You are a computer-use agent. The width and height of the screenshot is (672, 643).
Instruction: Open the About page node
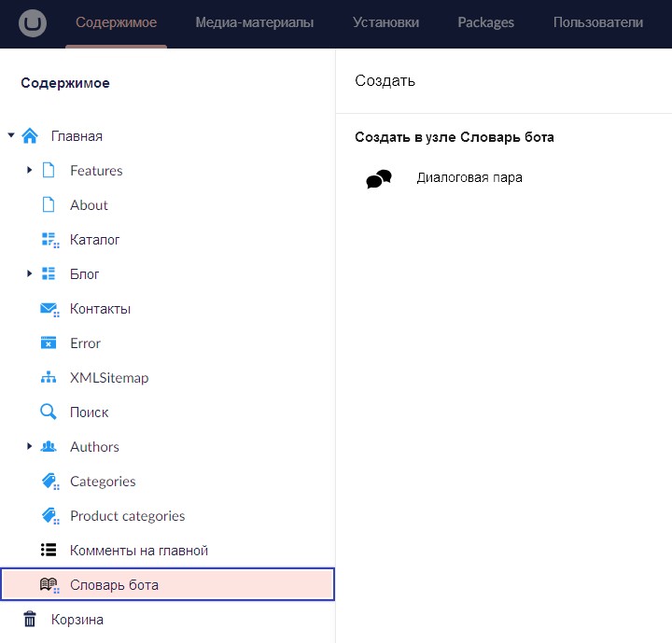click(x=89, y=205)
